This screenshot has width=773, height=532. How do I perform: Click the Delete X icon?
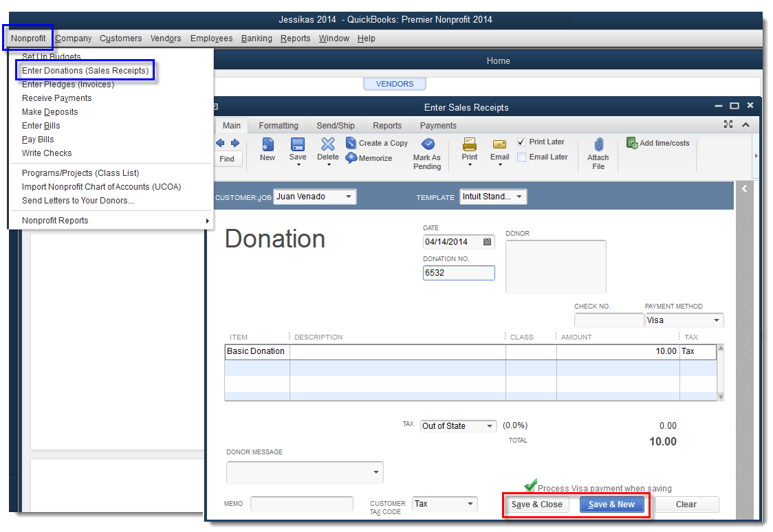[328, 144]
